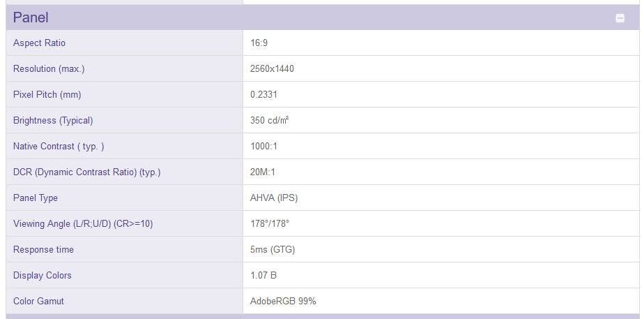Screen dimensions: 644x319
Task: Select the Aspect Ratio label
Action: [x=39, y=43]
